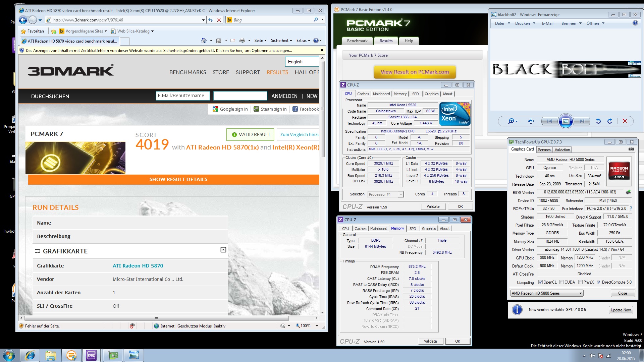Rotate picture counterclockwise in Fotoanzeige
Screen dimensions: 644x362
click(598, 121)
